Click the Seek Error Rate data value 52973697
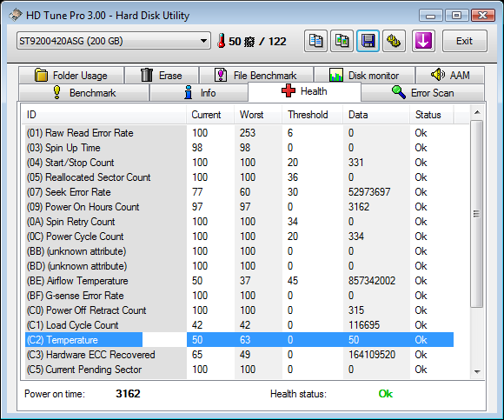This screenshot has width=504, height=420. coord(369,192)
